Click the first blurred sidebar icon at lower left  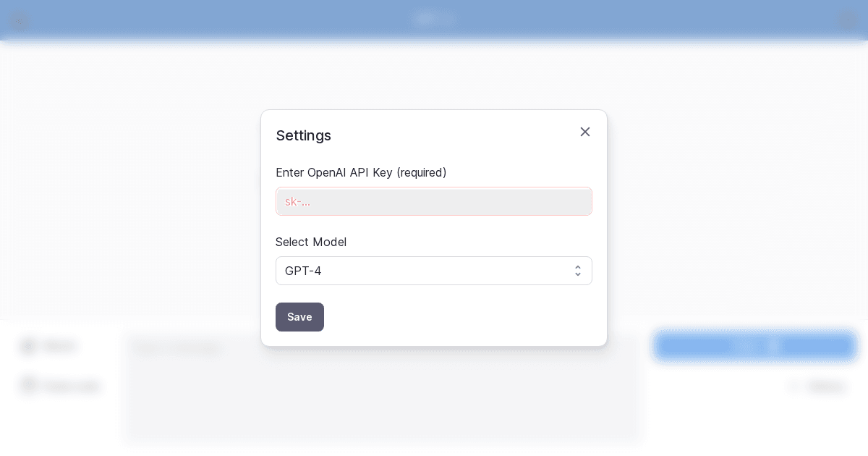click(28, 346)
